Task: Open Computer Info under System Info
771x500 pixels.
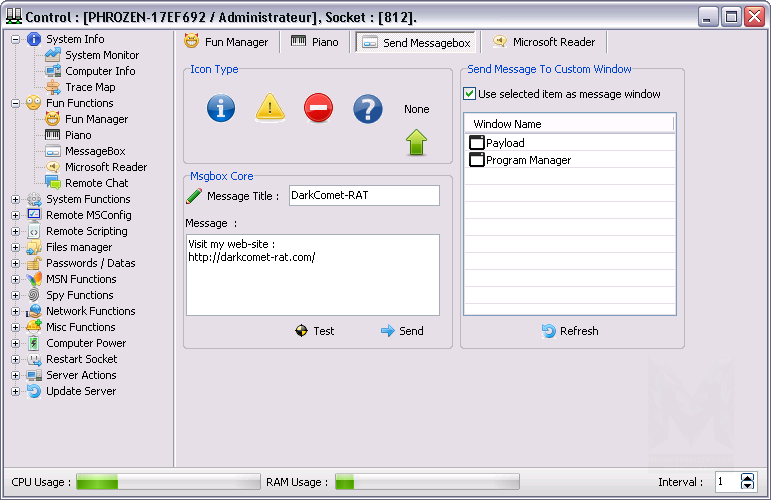Action: pyautogui.click(x=100, y=71)
